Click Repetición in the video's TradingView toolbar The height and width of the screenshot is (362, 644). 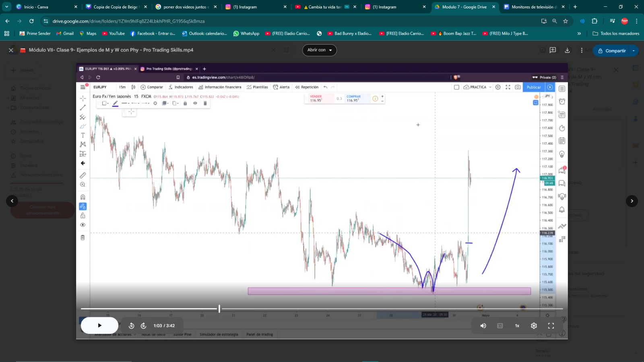coord(307,87)
